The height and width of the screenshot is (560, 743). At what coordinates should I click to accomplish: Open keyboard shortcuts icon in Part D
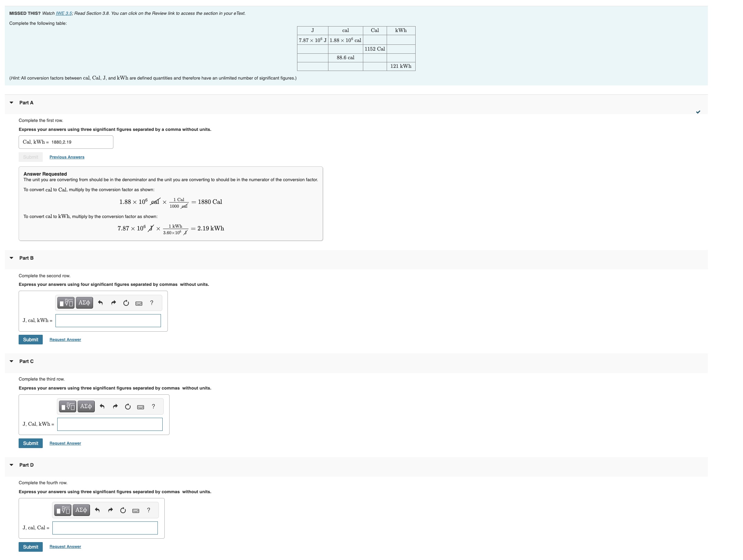[x=136, y=510]
